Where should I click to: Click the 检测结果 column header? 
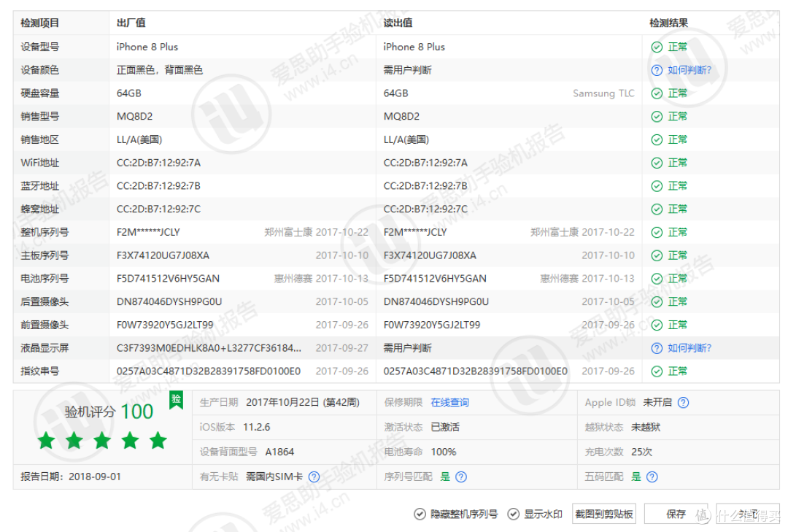point(669,23)
